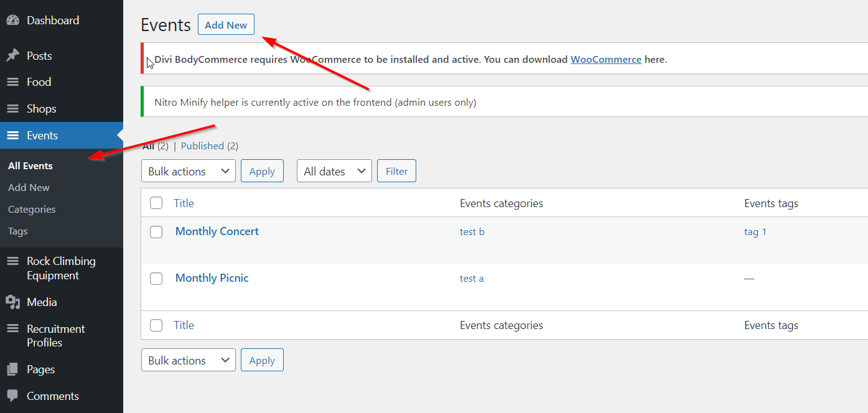The height and width of the screenshot is (413, 868).
Task: Check the Monthly Picnic row checkbox
Action: pos(156,279)
